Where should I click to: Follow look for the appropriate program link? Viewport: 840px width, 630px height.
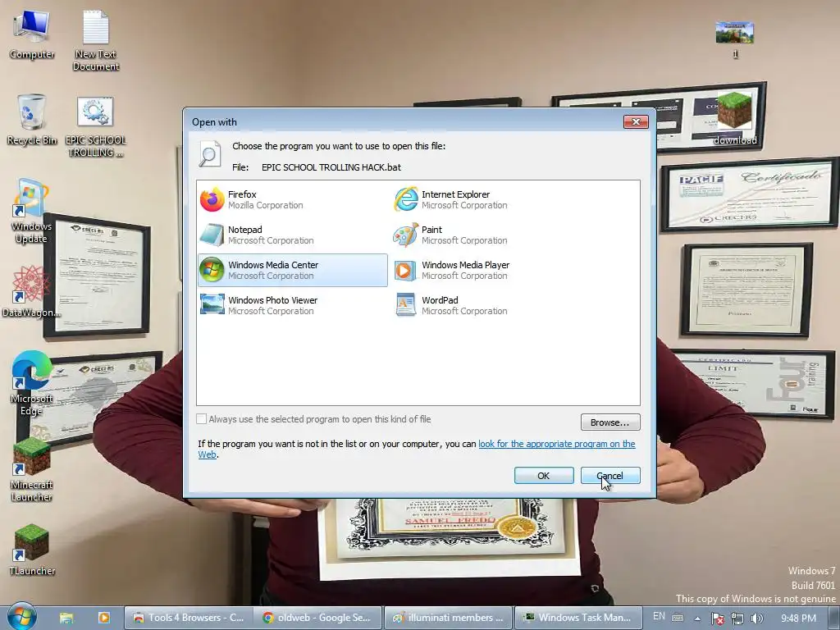click(x=557, y=444)
